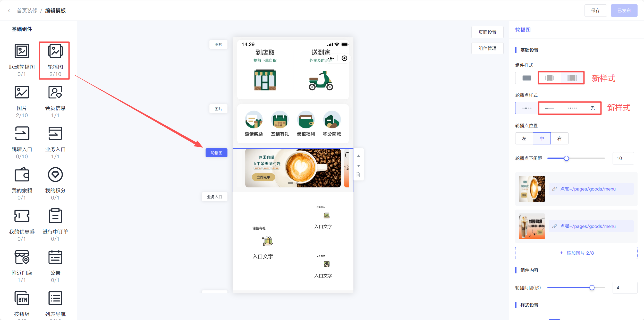The width and height of the screenshot is (644, 320).
Task: Choose 无 for carousel dot style
Action: [592, 108]
